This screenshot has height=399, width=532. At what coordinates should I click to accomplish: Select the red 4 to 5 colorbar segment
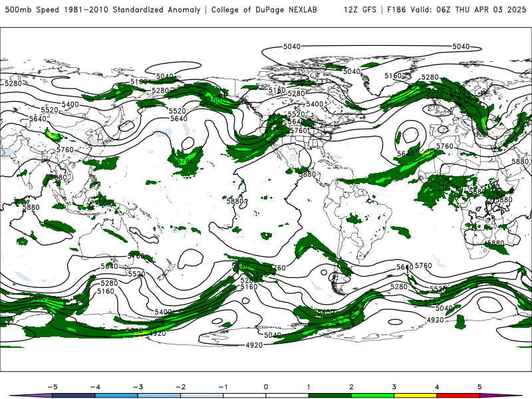(x=458, y=396)
